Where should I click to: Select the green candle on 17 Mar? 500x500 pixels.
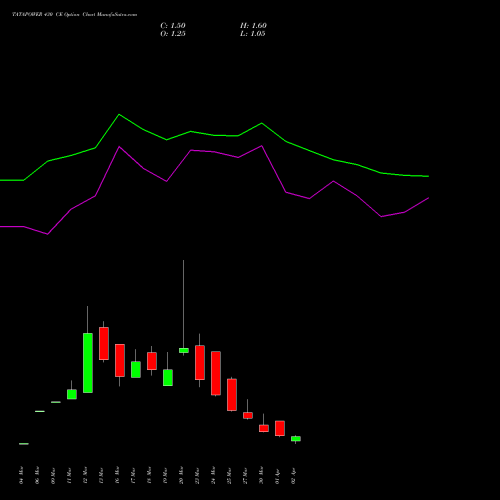136,369
